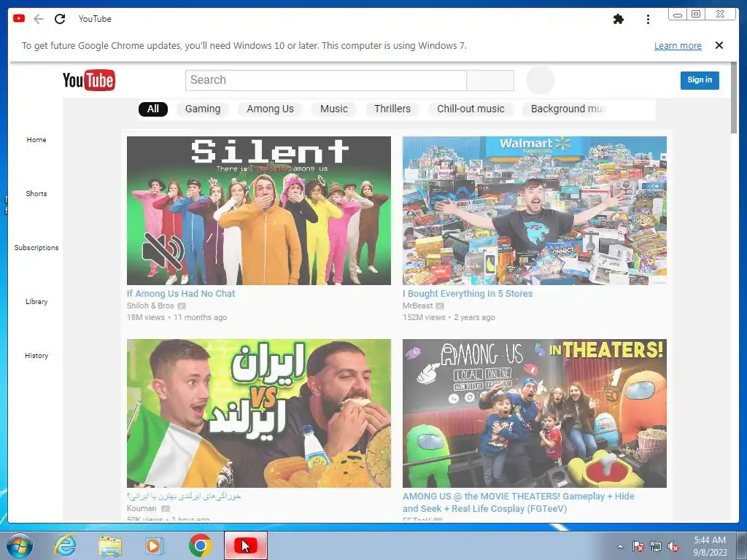Open the Silent Among Us video thumbnail
The width and height of the screenshot is (747, 560).
259,211
